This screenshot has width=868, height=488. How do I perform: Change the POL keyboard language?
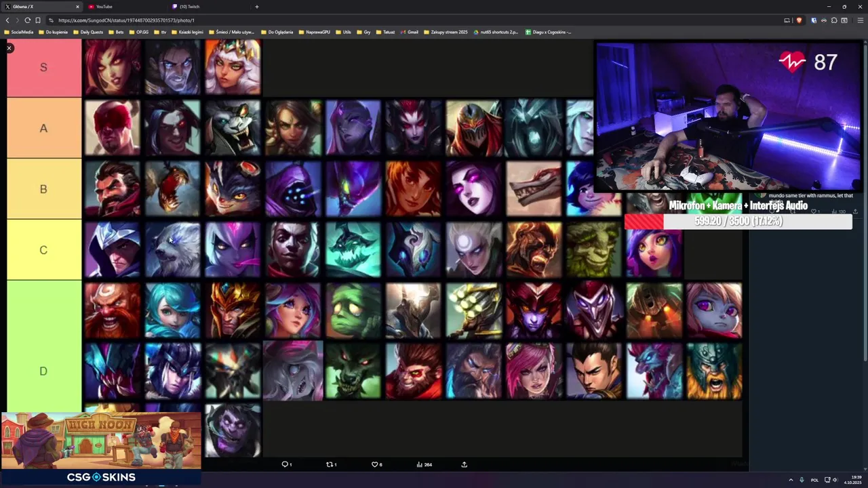point(814,480)
